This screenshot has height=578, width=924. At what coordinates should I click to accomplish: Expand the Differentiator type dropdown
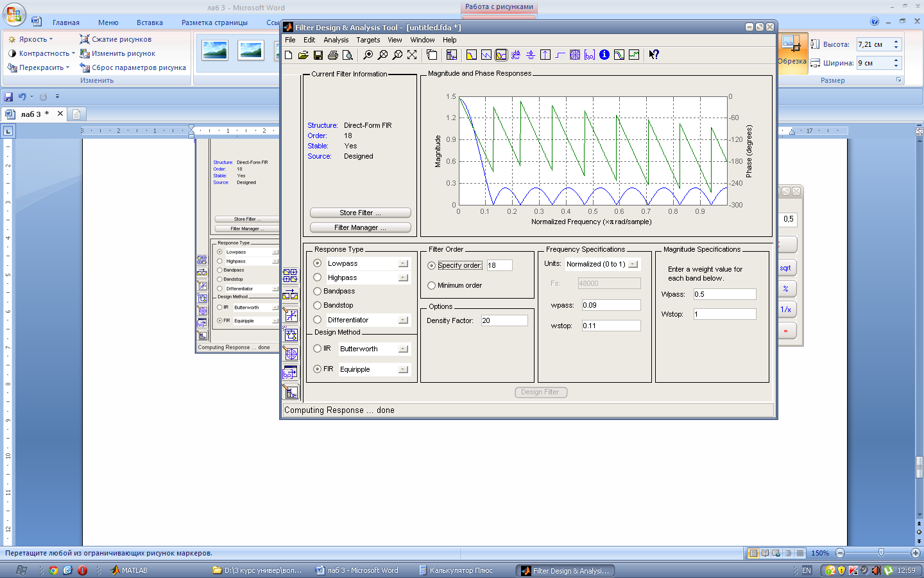403,320
